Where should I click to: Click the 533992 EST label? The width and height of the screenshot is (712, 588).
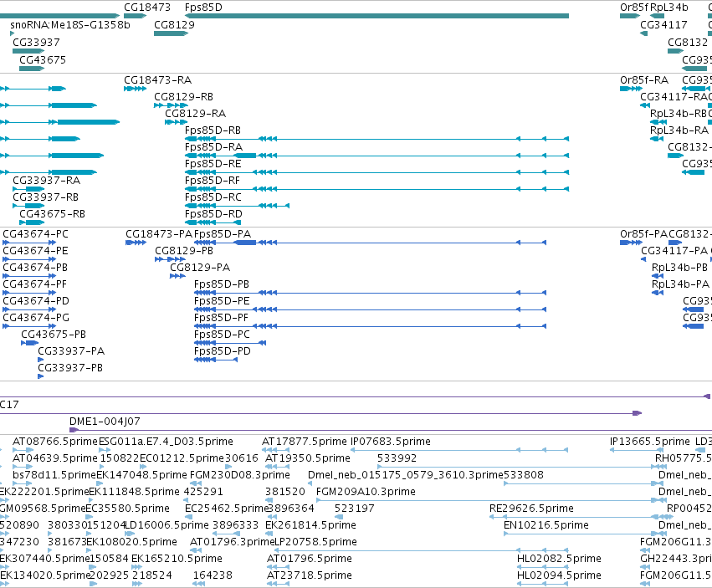click(397, 458)
